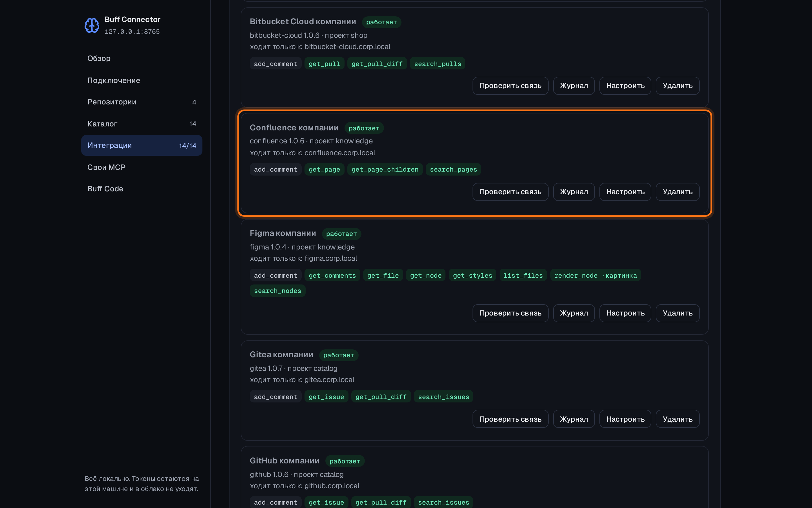Viewport: 812px width, 508px height.
Task: Click the get_comments tool tag
Action: pos(332,275)
